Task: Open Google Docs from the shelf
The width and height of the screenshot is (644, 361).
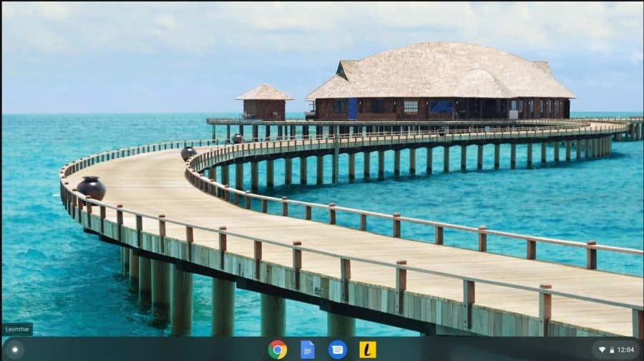Action: [x=308, y=350]
